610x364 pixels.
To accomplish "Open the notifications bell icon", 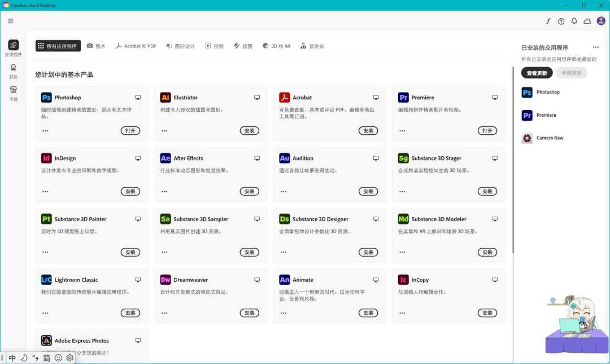I will [x=574, y=21].
